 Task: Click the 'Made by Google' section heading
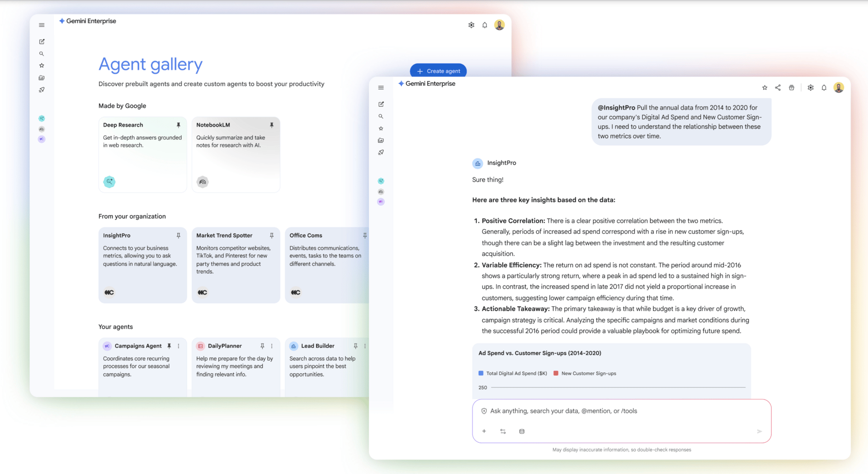tap(122, 106)
